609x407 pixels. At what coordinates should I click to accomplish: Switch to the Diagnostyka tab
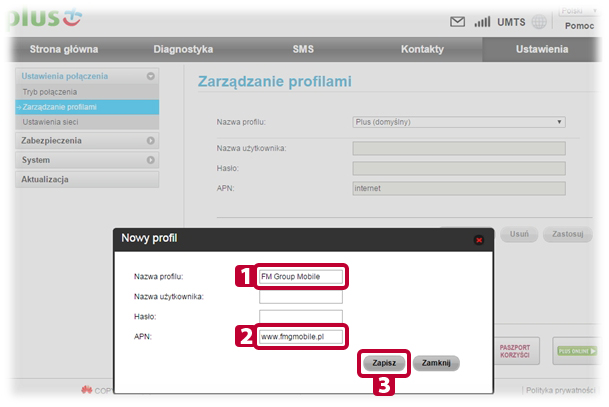[183, 49]
